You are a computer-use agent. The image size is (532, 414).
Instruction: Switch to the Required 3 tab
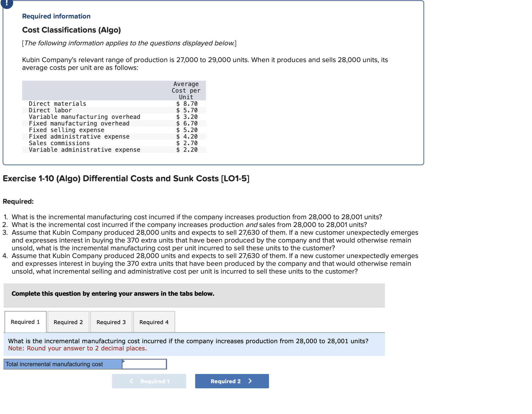click(x=111, y=322)
